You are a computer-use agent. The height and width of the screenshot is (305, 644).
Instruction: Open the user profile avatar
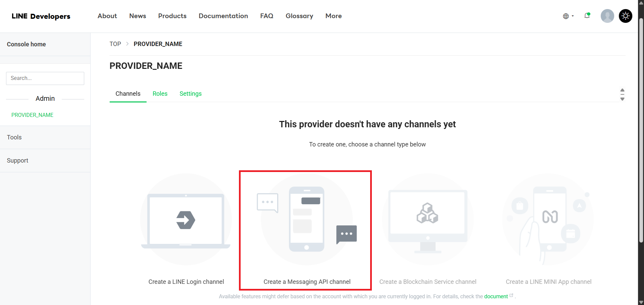607,16
